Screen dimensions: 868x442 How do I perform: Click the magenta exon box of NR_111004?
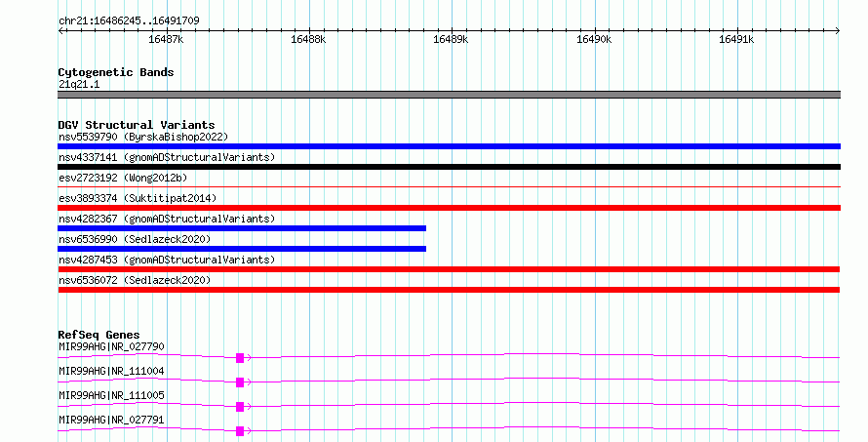[x=240, y=382]
